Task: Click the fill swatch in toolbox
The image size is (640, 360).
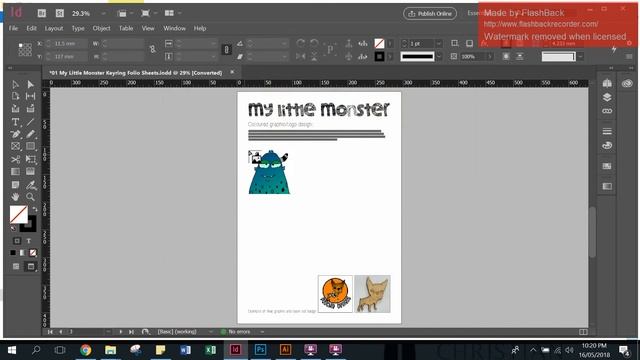Action: point(18,214)
